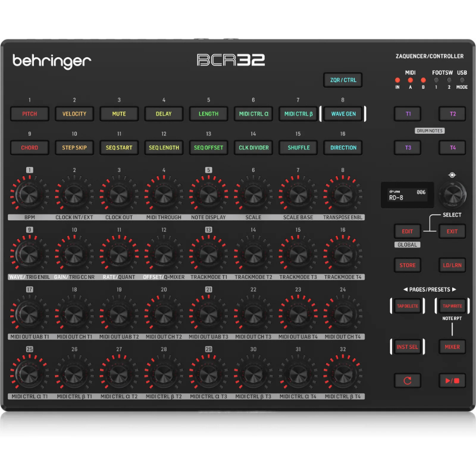Click the TRACKMODE T1 knob 13
Image resolution: width=476 pixels, height=476 pixels.
(x=208, y=254)
